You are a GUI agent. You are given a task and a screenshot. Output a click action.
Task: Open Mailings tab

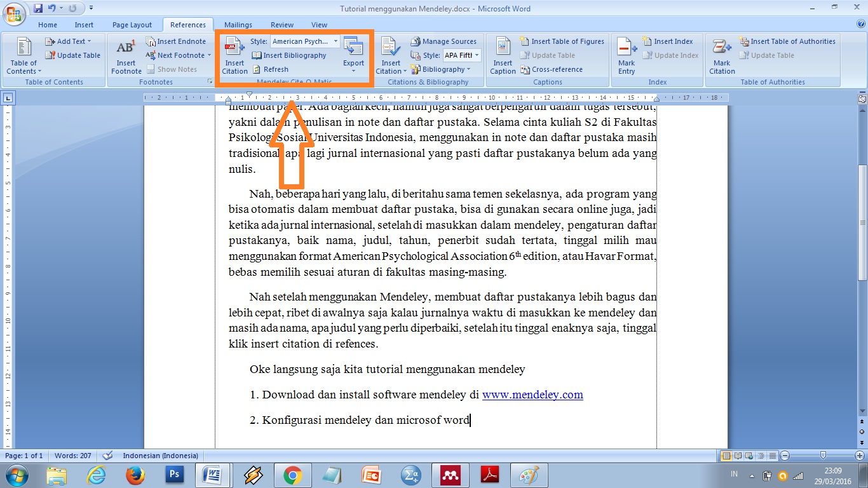click(x=238, y=25)
